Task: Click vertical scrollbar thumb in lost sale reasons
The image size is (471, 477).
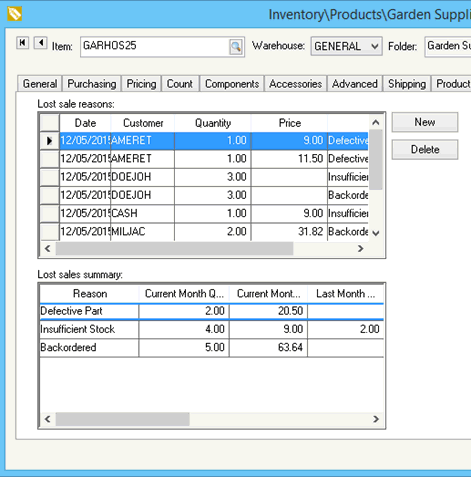Action: click(x=376, y=159)
